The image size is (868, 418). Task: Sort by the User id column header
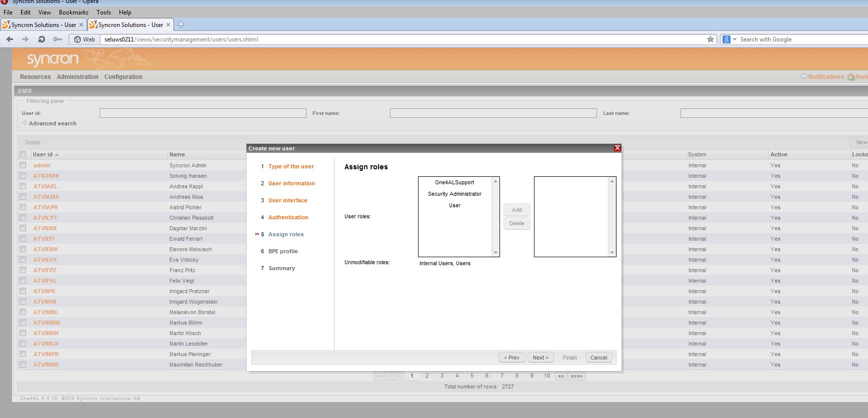pyautogui.click(x=43, y=154)
